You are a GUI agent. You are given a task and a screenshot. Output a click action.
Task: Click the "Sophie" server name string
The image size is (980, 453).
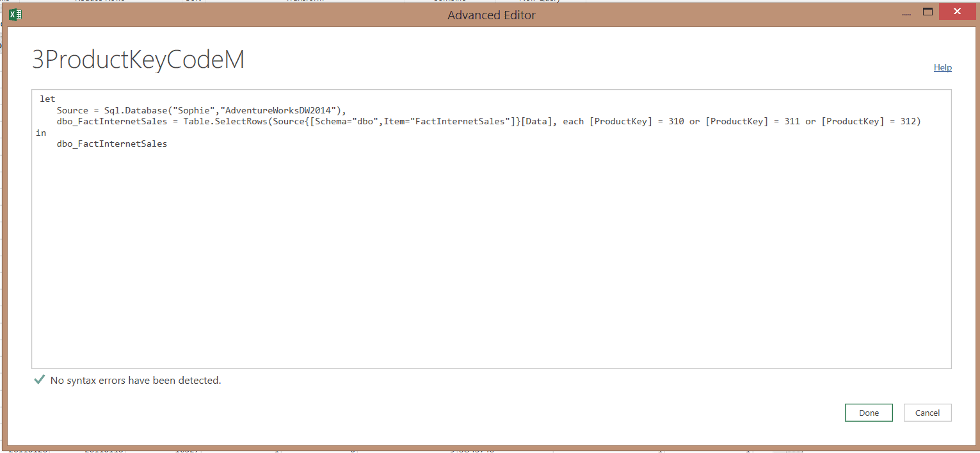[x=196, y=110]
